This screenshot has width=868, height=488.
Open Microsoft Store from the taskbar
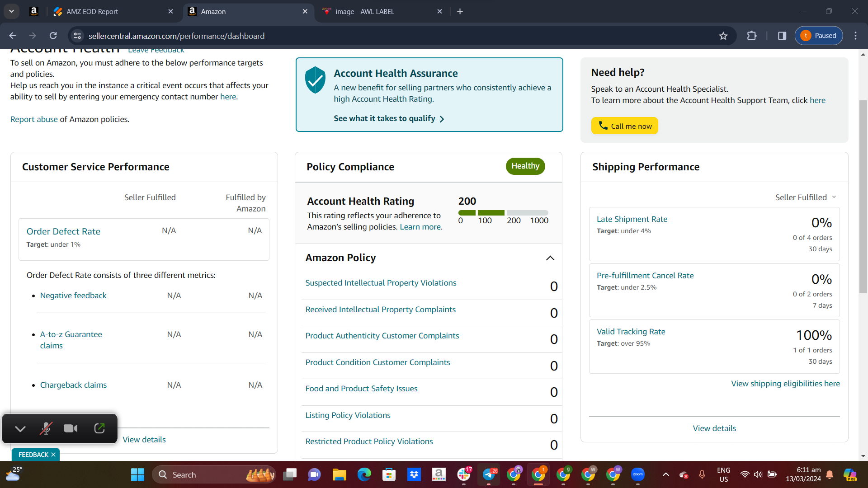pyautogui.click(x=389, y=475)
